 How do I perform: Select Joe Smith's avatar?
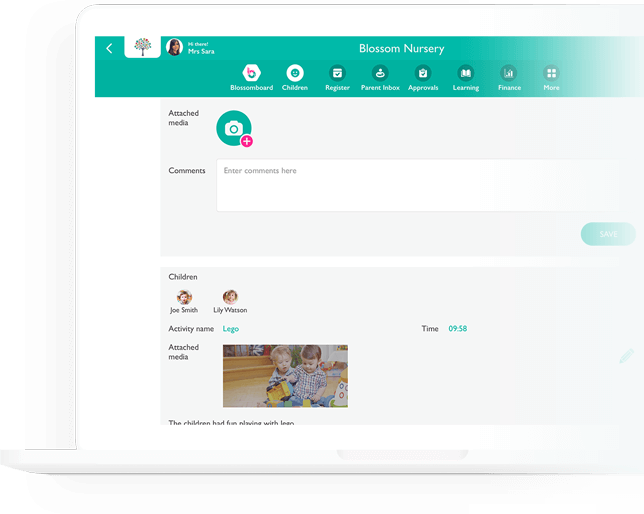pos(184,297)
